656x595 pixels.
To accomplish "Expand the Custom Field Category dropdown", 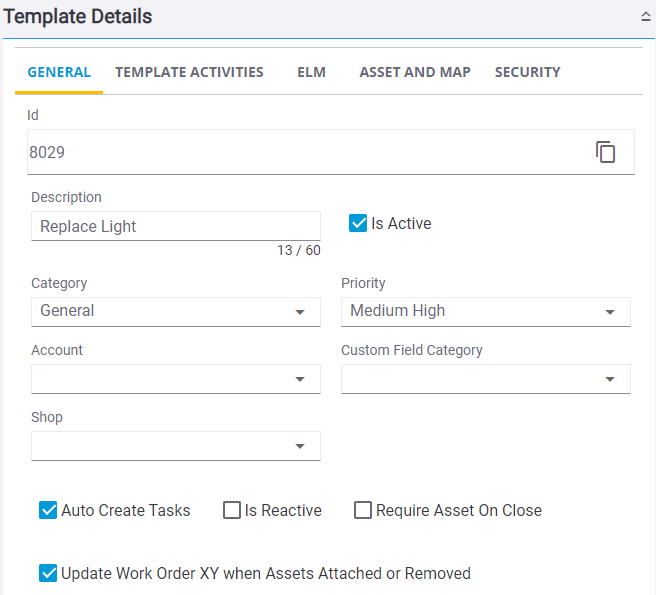I will coord(486,379).
